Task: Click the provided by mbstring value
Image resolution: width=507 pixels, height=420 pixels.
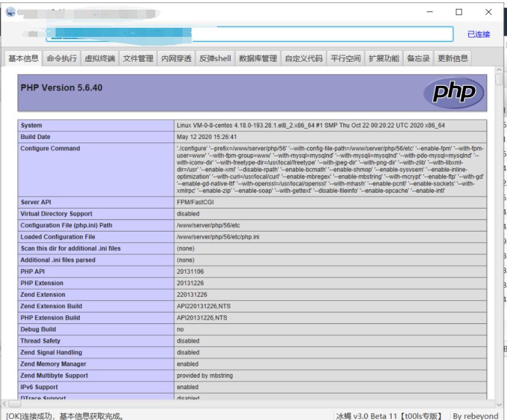Action: [x=205, y=375]
